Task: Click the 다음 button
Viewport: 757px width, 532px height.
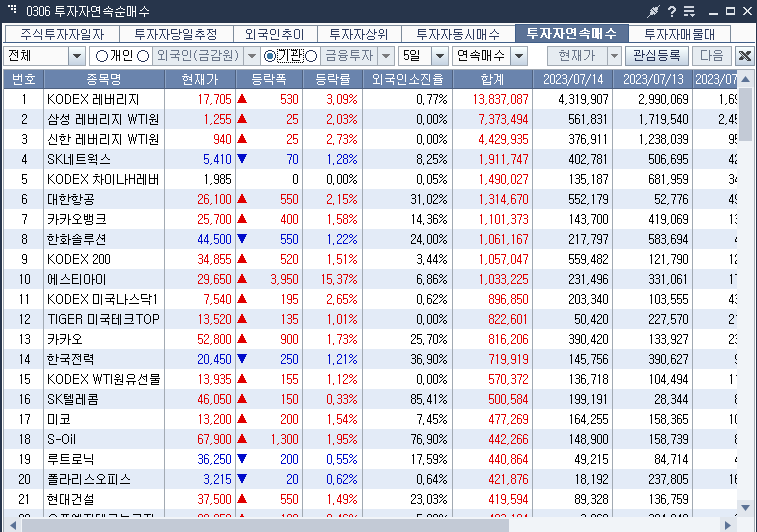Action: (x=712, y=56)
